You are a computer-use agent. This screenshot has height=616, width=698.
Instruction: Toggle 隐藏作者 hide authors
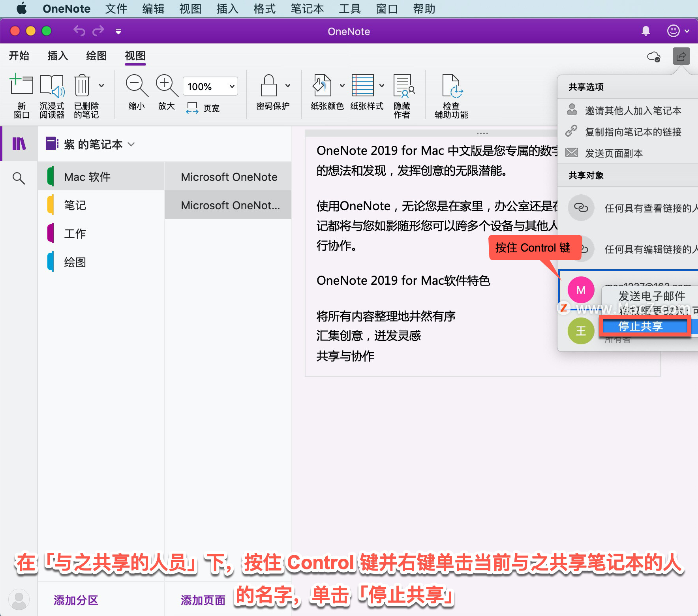click(403, 96)
